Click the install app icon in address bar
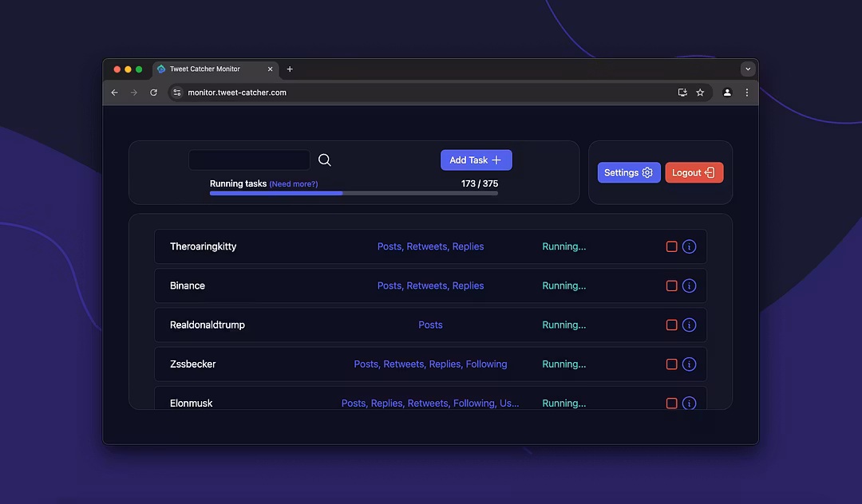 pos(682,93)
